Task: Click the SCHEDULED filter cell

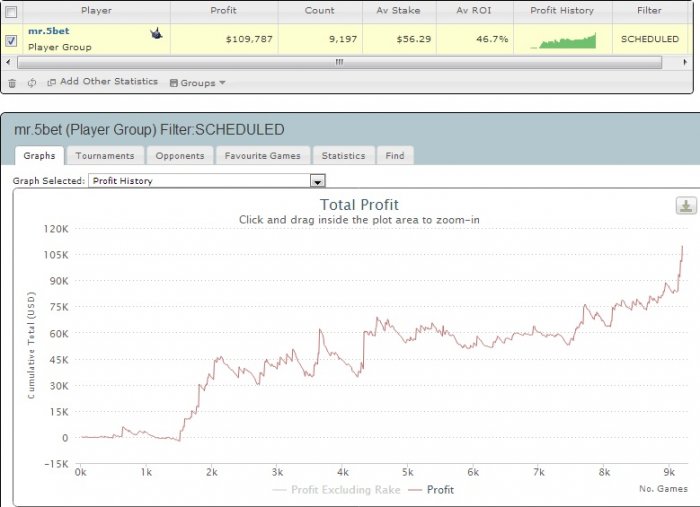Action: pos(650,39)
